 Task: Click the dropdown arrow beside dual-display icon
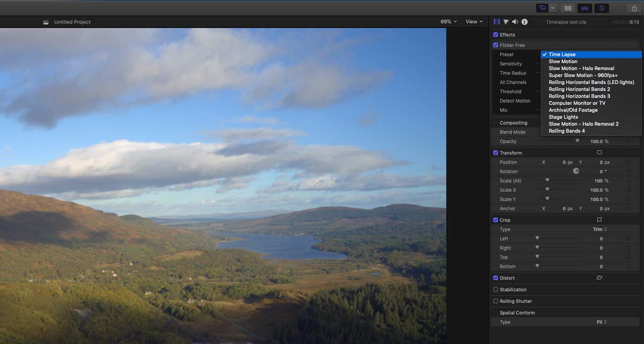[553, 8]
